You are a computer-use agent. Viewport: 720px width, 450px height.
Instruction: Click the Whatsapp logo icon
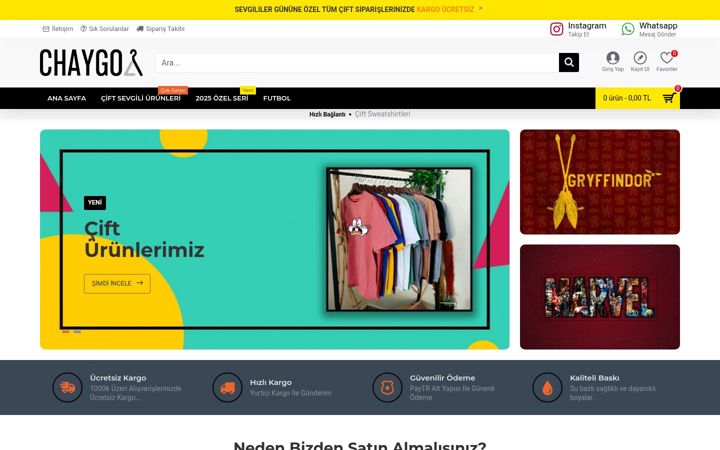[628, 29]
